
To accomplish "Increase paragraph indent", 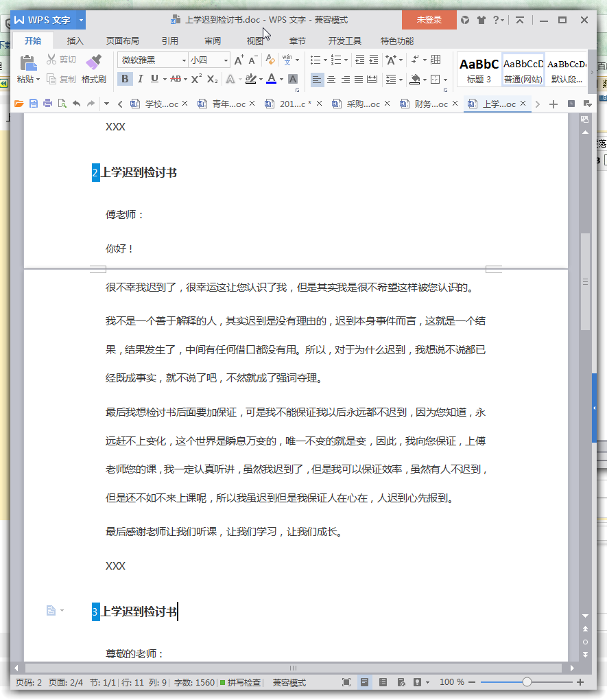I will point(374,60).
